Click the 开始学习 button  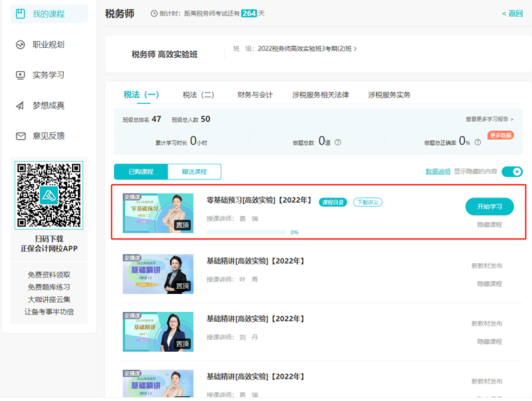(x=489, y=207)
